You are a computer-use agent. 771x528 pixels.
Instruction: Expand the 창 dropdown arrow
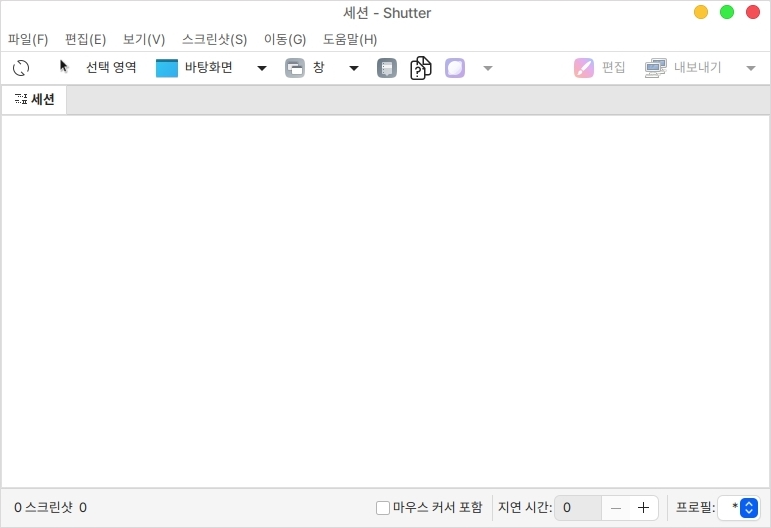(x=354, y=68)
